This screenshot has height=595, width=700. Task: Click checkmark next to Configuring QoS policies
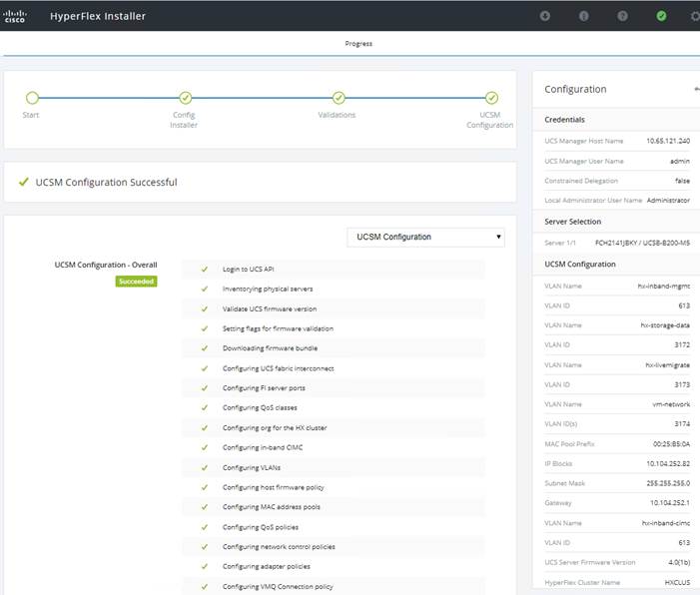[x=205, y=527]
